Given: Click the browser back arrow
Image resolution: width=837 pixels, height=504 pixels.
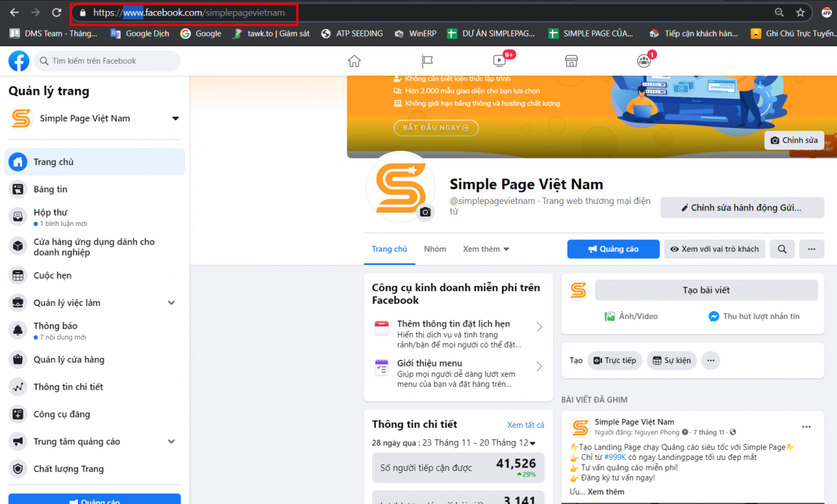Looking at the screenshot, I should pos(15,12).
